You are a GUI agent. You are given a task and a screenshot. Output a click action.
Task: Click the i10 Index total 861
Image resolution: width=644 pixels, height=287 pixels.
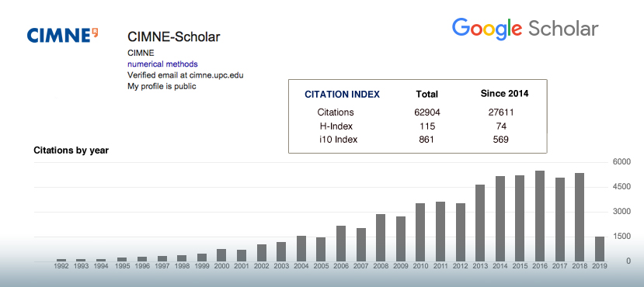point(426,140)
